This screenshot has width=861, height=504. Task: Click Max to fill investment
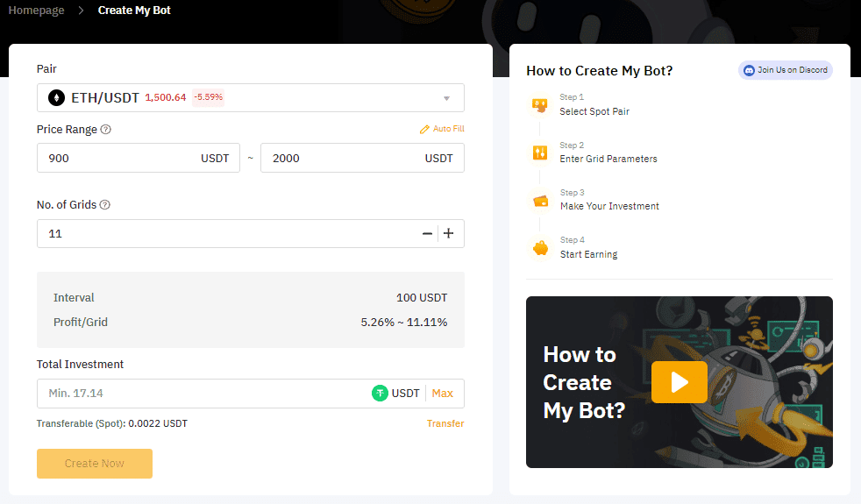click(x=442, y=393)
